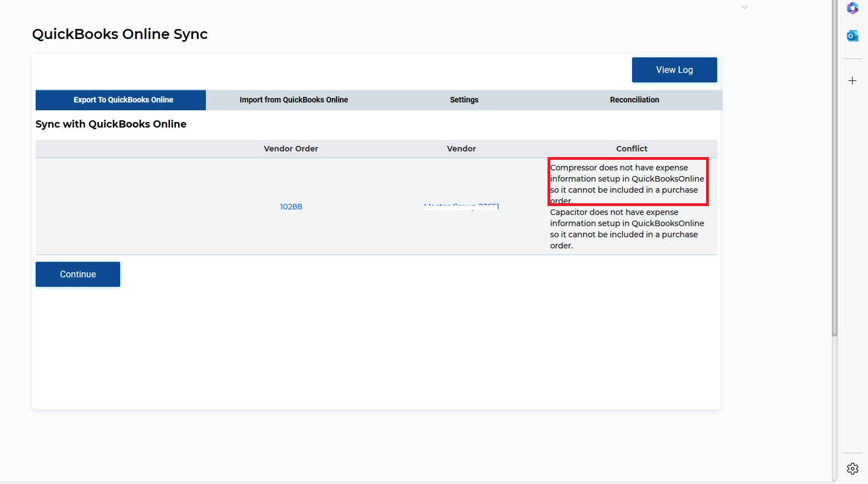Open sidebar settings gear icon
868x484 pixels.
tap(852, 469)
